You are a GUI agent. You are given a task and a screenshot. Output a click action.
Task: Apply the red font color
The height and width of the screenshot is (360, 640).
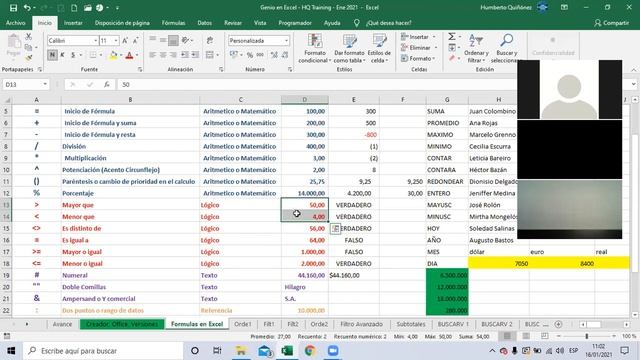click(x=129, y=55)
